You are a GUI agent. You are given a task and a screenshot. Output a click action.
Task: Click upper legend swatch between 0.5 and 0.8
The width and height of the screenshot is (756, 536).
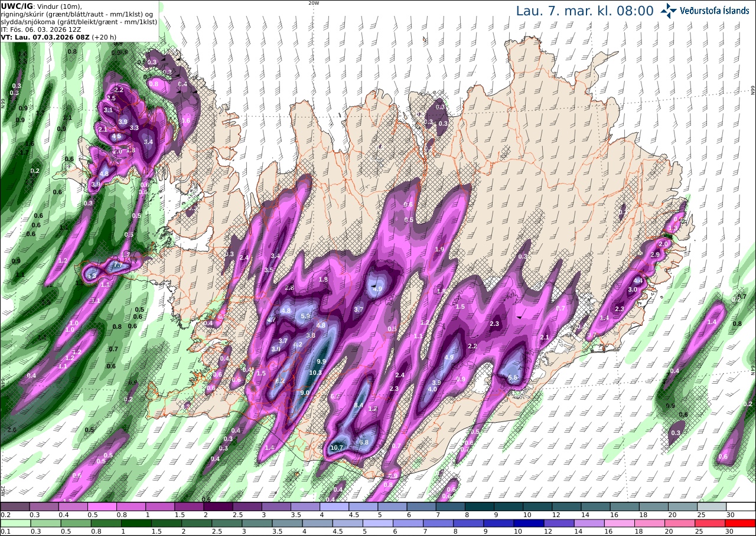tap(102, 506)
